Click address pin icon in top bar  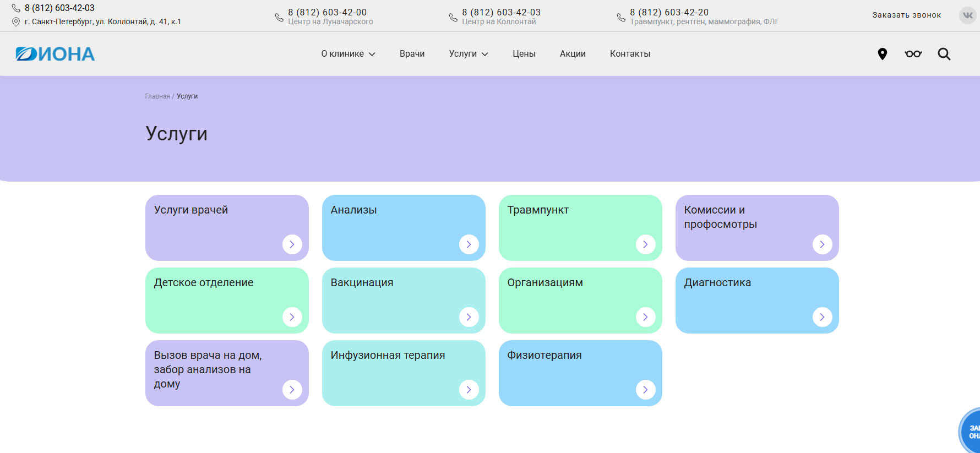[16, 22]
